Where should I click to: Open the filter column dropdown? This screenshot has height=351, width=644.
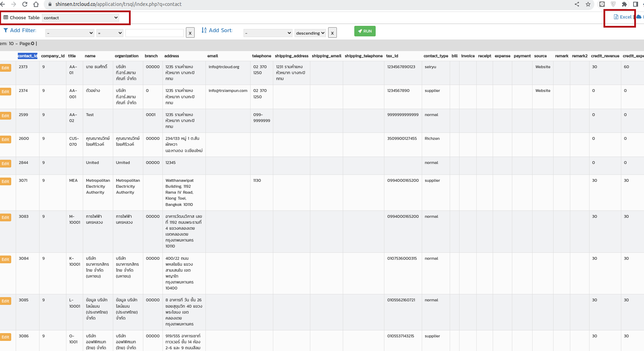(x=70, y=33)
